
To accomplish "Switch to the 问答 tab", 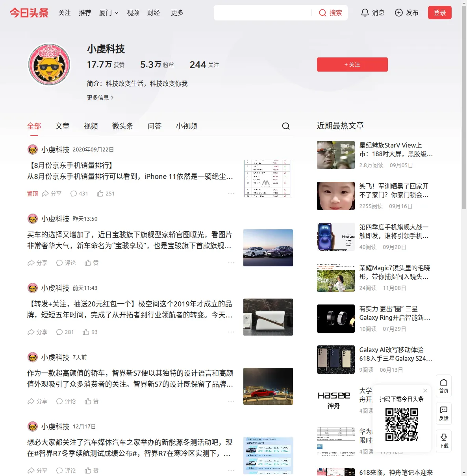I will (x=155, y=126).
